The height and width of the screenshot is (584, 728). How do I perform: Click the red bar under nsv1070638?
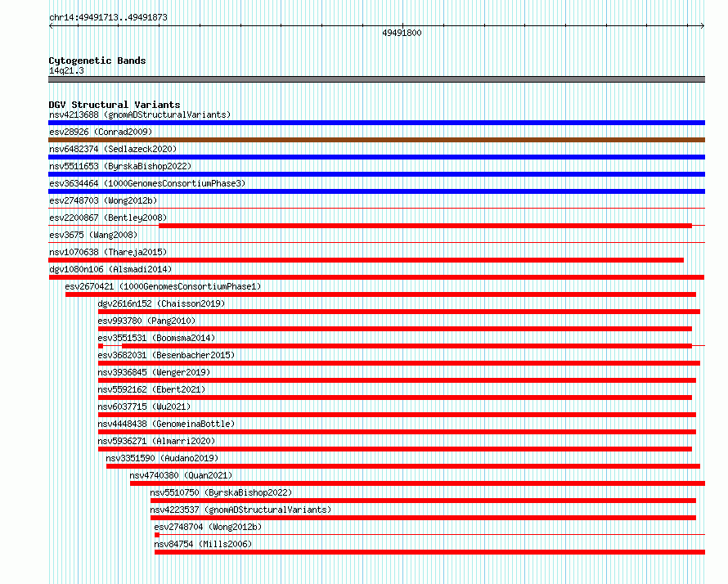tap(366, 260)
